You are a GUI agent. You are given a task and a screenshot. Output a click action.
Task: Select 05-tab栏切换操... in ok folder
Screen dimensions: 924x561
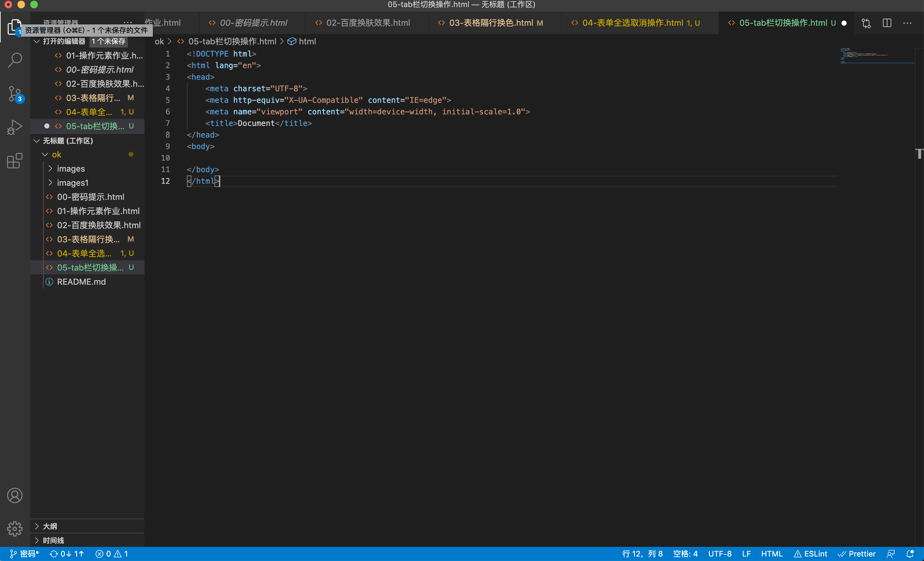pos(87,268)
